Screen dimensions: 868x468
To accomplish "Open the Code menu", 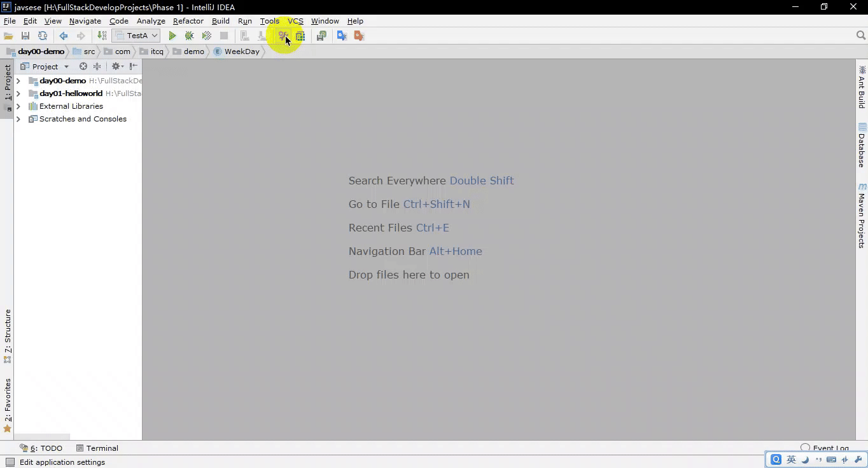I will pos(119,21).
